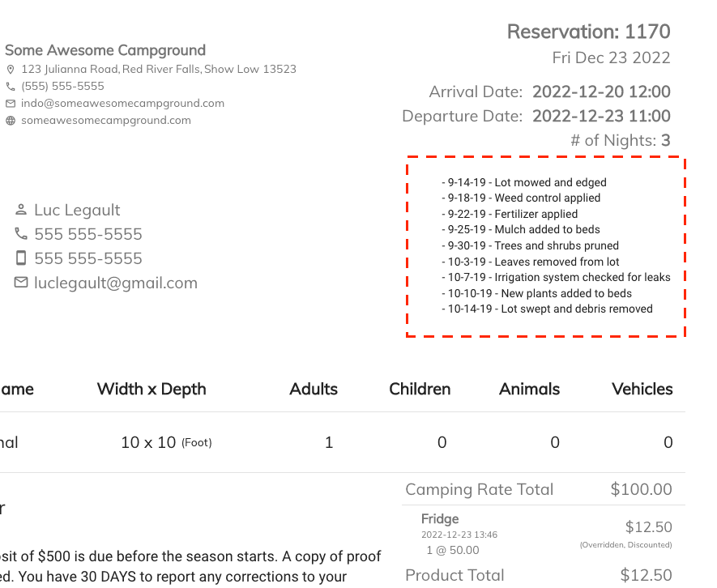The width and height of the screenshot is (717, 588).
Task: Click the mobile device icon in the guest contact
Action: click(x=21, y=258)
